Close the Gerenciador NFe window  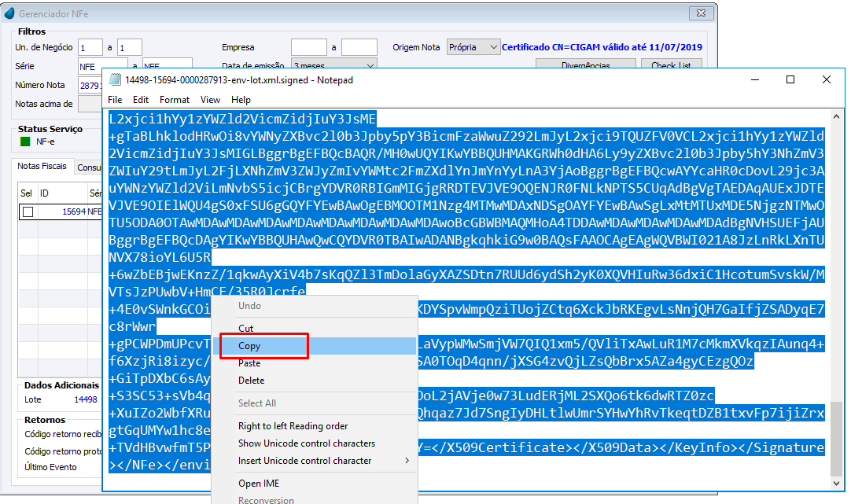pos(701,13)
